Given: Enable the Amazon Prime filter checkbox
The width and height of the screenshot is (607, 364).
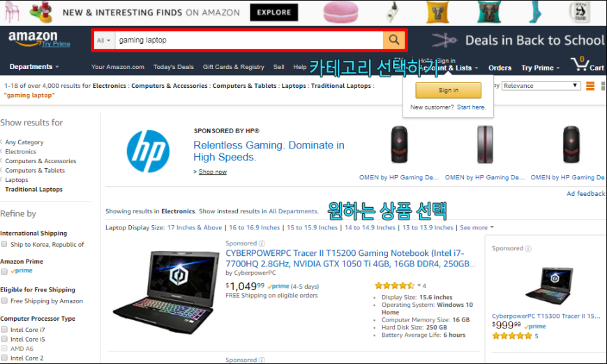Looking at the screenshot, I should click(4, 271).
